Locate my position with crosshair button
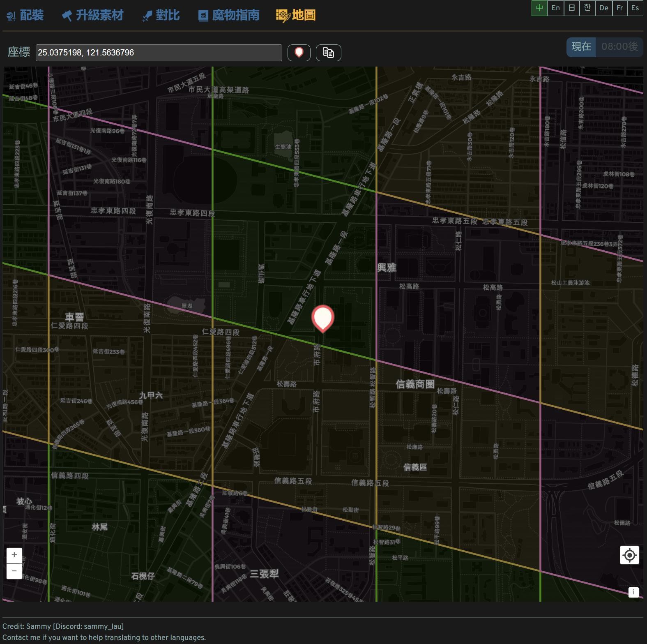Image resolution: width=647 pixels, height=644 pixels. coord(629,555)
